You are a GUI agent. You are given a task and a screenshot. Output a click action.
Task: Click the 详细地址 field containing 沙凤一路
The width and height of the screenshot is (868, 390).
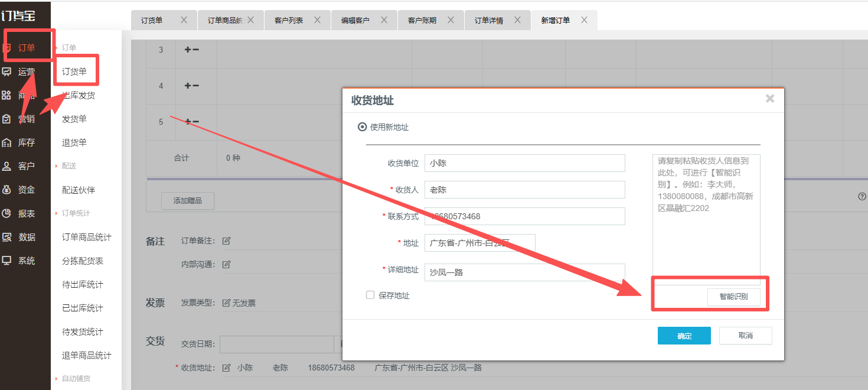(524, 272)
